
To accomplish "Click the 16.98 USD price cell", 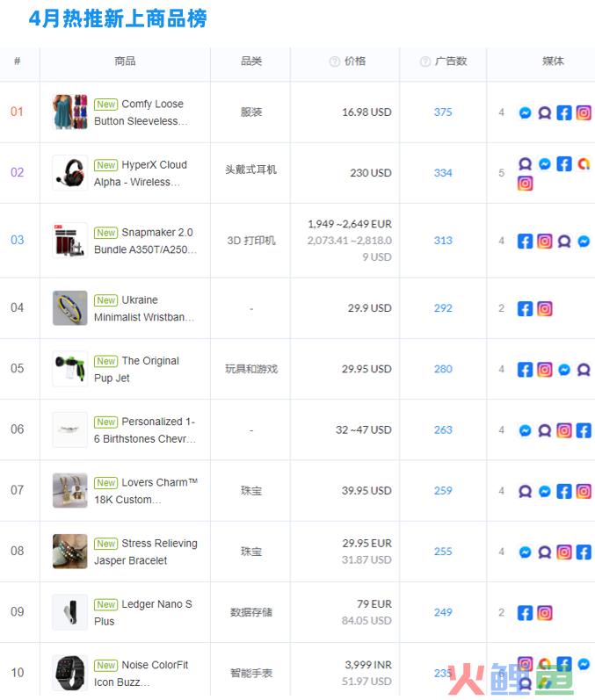I will pyautogui.click(x=366, y=112).
